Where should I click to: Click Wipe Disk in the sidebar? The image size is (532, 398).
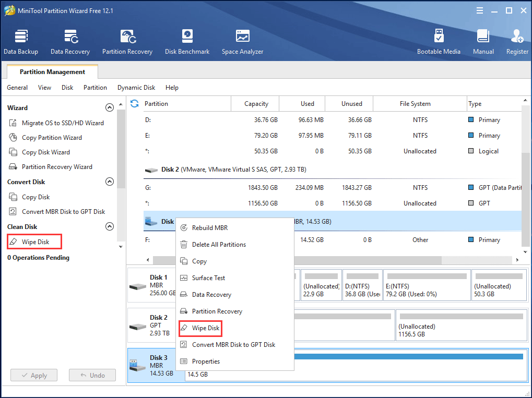(x=34, y=242)
